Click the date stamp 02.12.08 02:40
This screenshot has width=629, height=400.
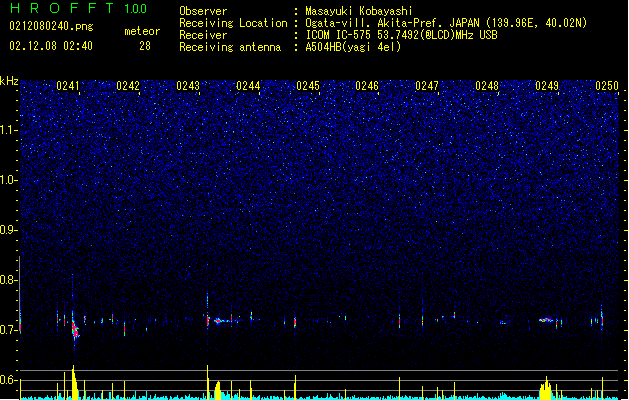tap(51, 46)
